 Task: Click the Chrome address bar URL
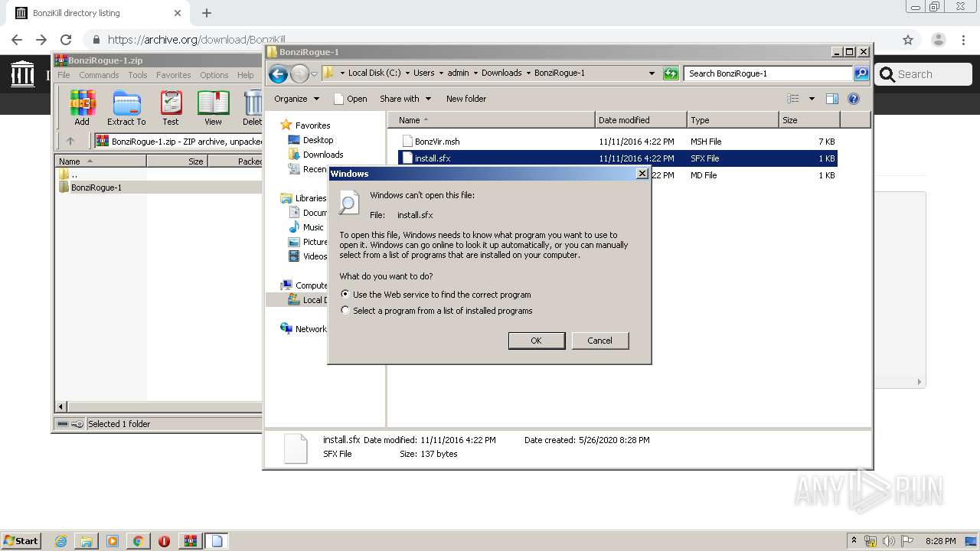pos(197,40)
